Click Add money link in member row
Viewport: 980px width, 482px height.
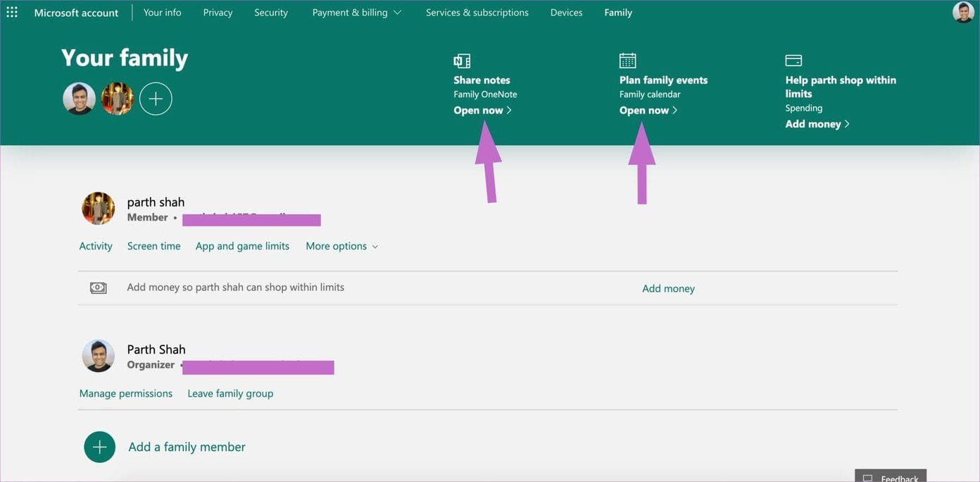pos(668,288)
